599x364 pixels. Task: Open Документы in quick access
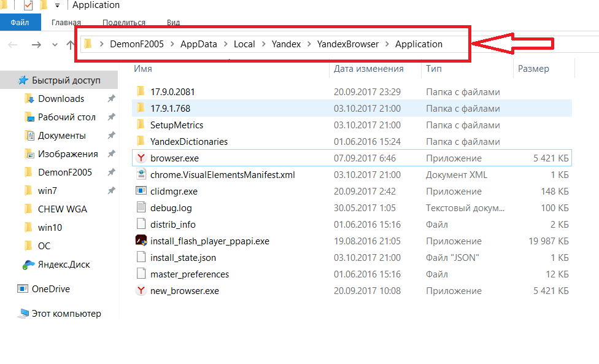click(x=61, y=136)
